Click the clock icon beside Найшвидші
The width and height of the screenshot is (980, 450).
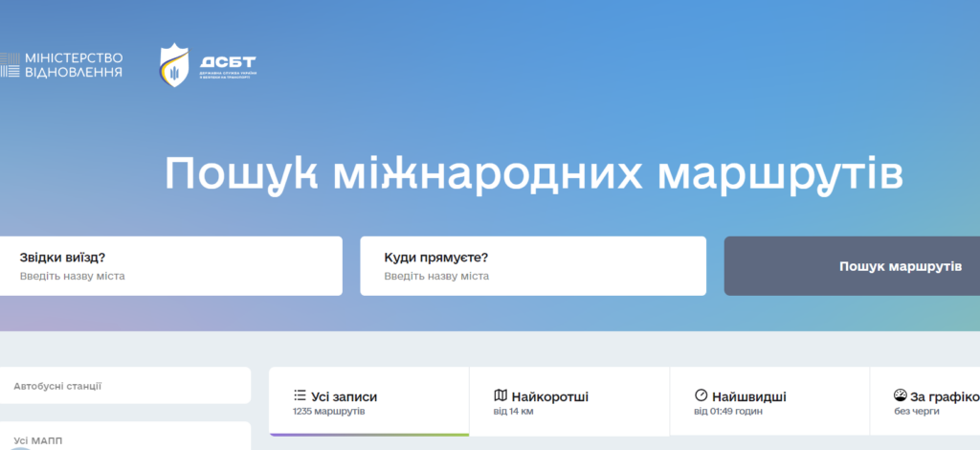click(702, 395)
